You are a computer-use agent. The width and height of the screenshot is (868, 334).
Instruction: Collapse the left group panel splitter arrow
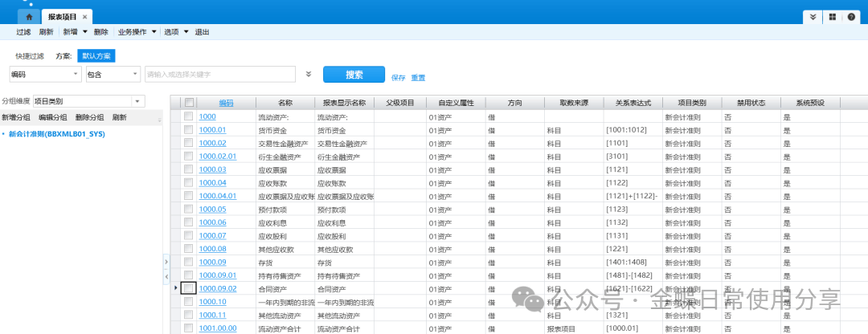coord(166,261)
